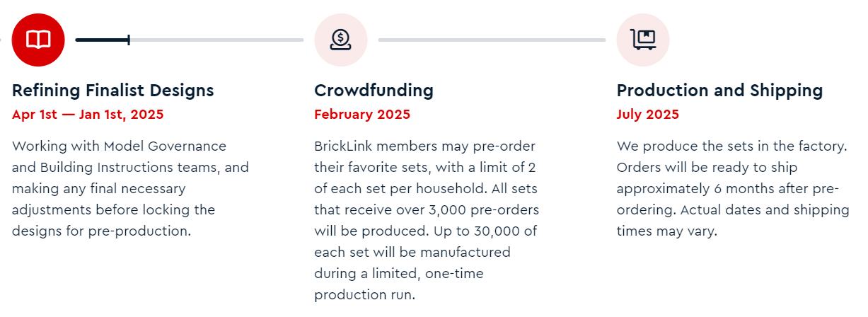Click the gray bar between Crowdfunding and Production icons
Image resolution: width=868 pixels, height=317 pixels.
pos(492,40)
